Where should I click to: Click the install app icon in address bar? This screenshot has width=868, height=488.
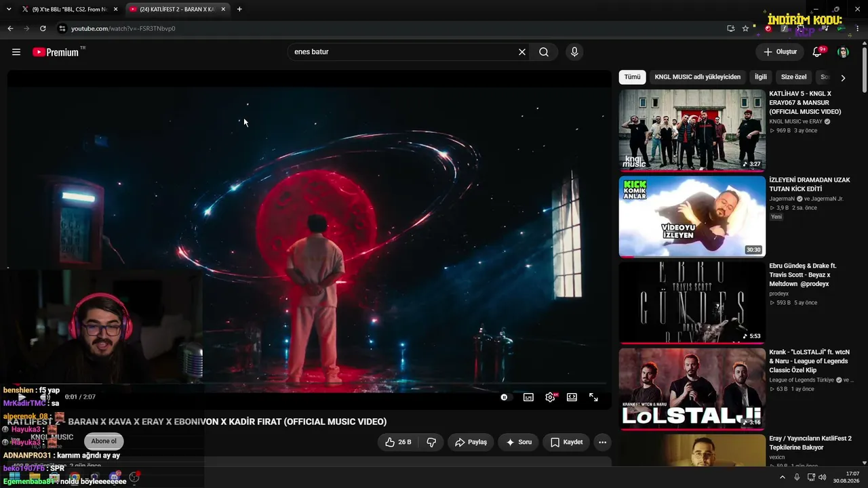click(730, 28)
